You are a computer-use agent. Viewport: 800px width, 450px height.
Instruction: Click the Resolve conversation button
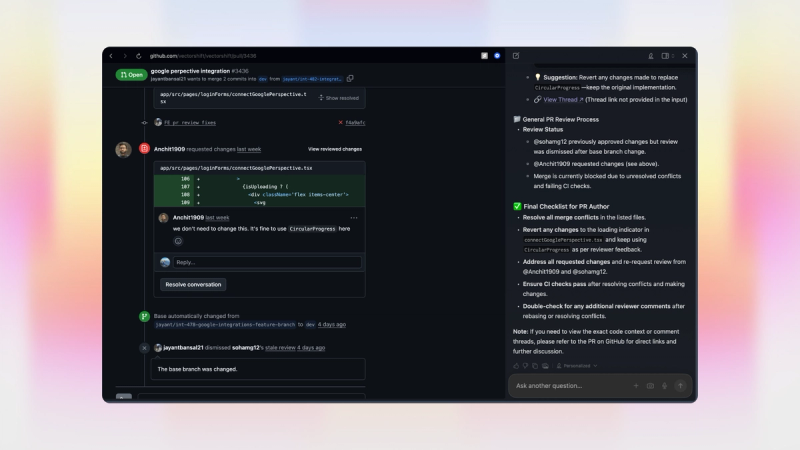point(193,285)
